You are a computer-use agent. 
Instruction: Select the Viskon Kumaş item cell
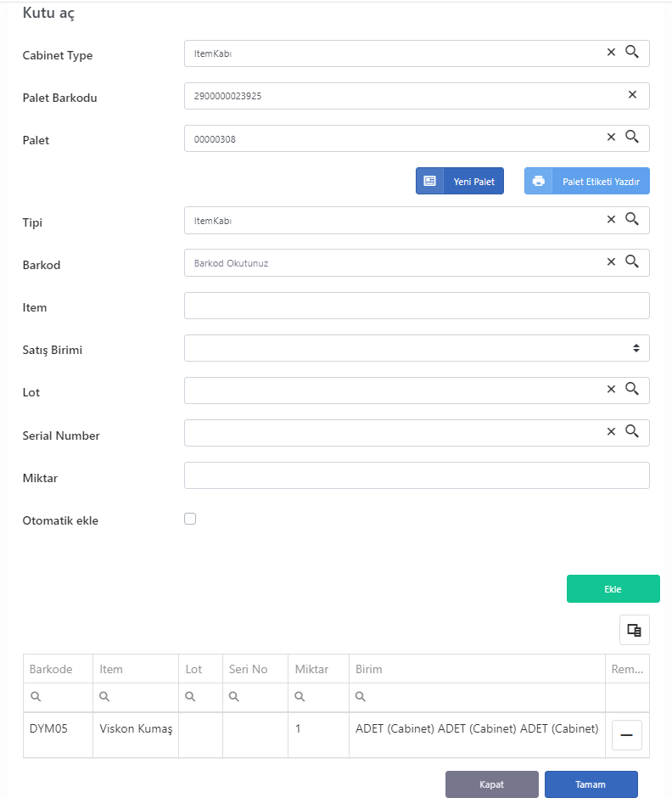tap(136, 735)
